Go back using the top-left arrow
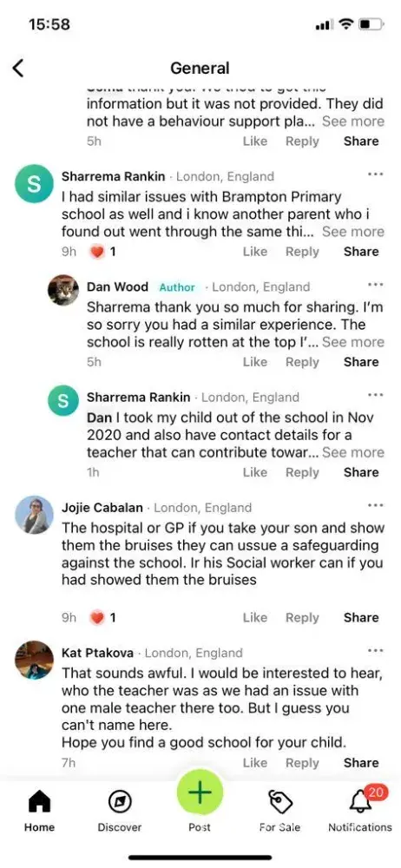The width and height of the screenshot is (401, 868). [18, 68]
